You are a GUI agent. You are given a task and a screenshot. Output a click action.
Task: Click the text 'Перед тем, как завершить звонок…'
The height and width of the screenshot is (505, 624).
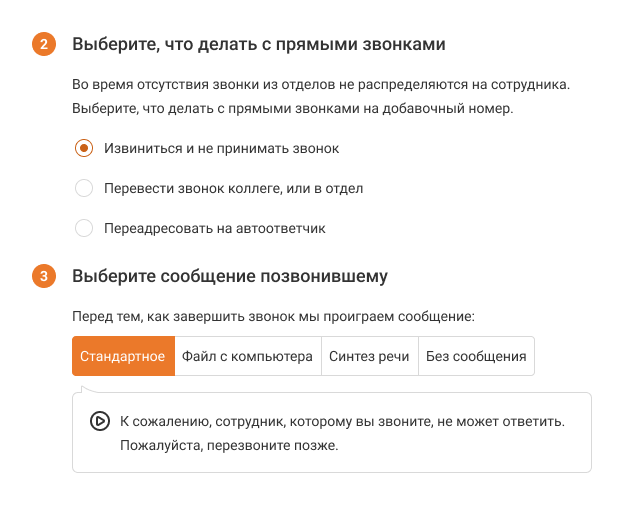(272, 317)
